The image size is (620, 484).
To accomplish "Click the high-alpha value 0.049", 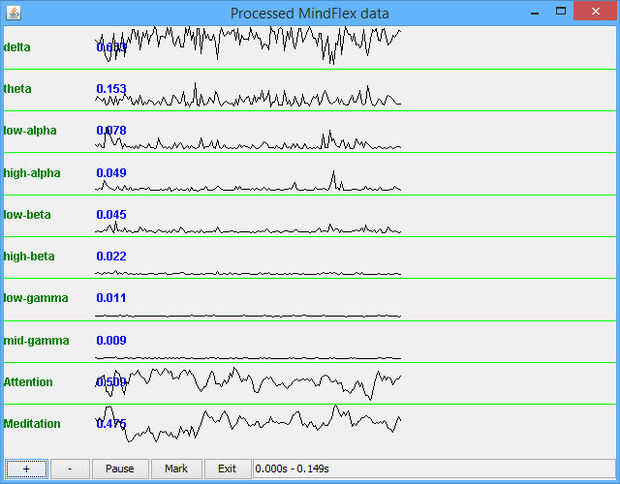I will point(111,173).
